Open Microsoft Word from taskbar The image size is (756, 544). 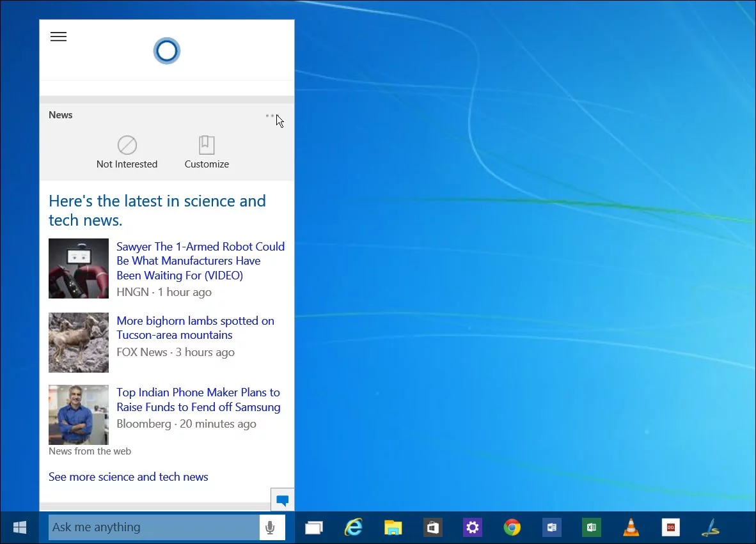(x=551, y=527)
